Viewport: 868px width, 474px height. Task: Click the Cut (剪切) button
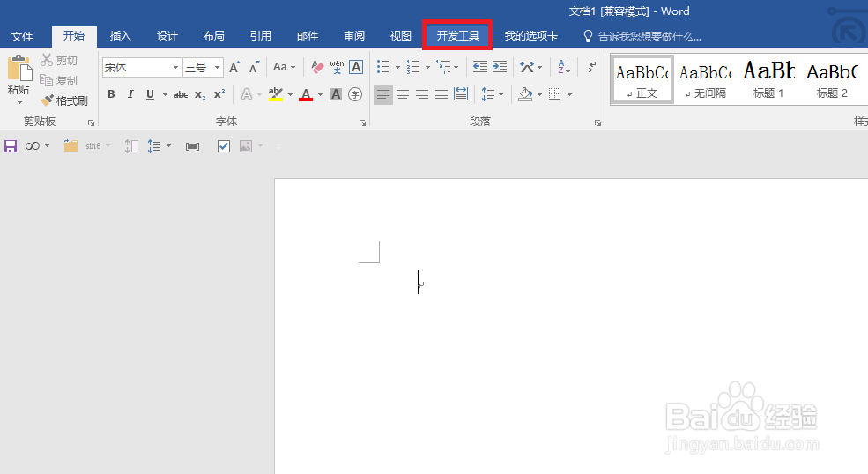click(59, 60)
